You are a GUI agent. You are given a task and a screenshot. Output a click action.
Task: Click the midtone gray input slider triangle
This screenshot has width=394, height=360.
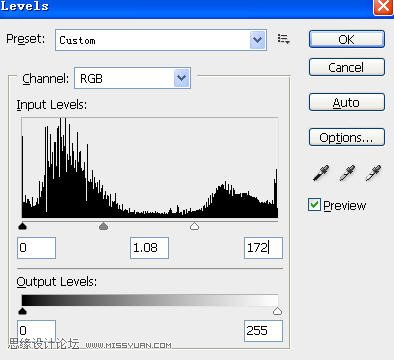tap(104, 226)
